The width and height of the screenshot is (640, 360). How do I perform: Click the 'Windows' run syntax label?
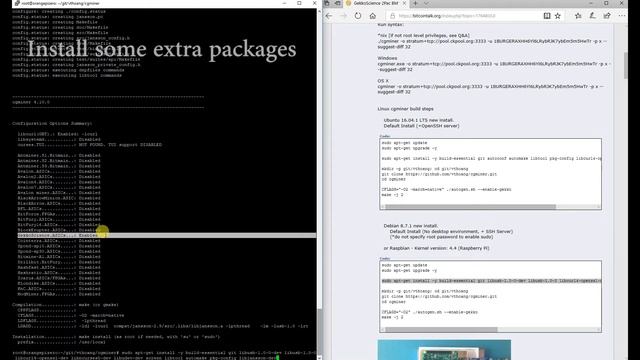387,58
